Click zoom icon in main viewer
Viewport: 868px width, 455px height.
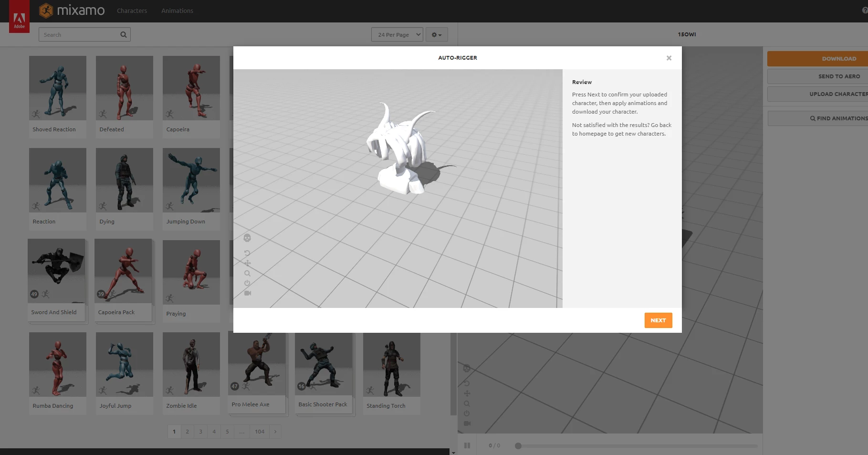click(467, 403)
